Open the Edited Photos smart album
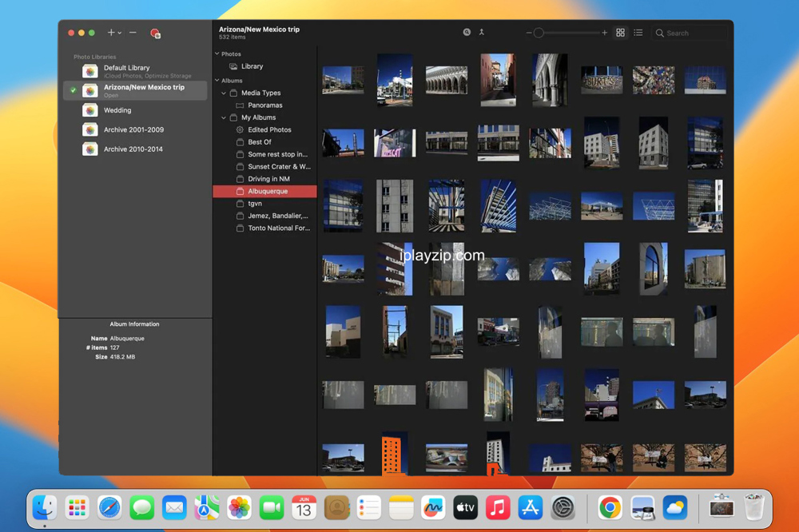This screenshot has height=532, width=799. coord(269,129)
